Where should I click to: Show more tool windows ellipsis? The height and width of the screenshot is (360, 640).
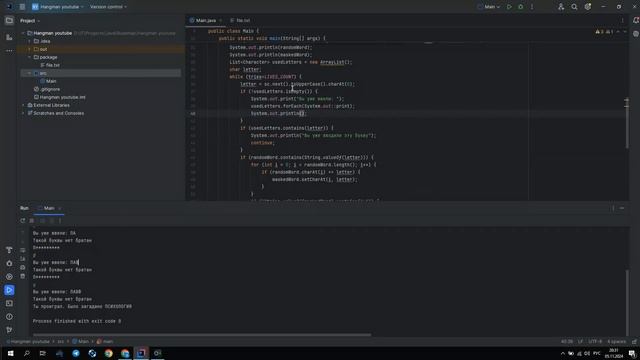(9, 51)
